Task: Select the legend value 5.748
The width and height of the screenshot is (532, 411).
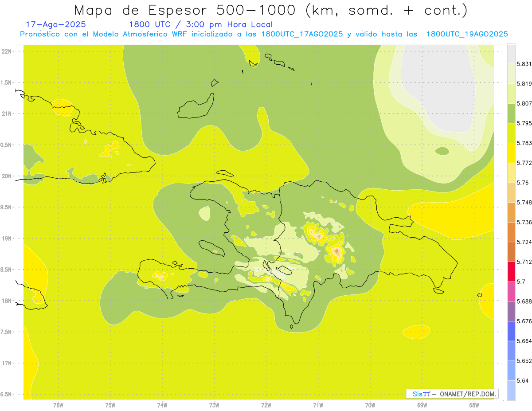Action: tap(524, 202)
